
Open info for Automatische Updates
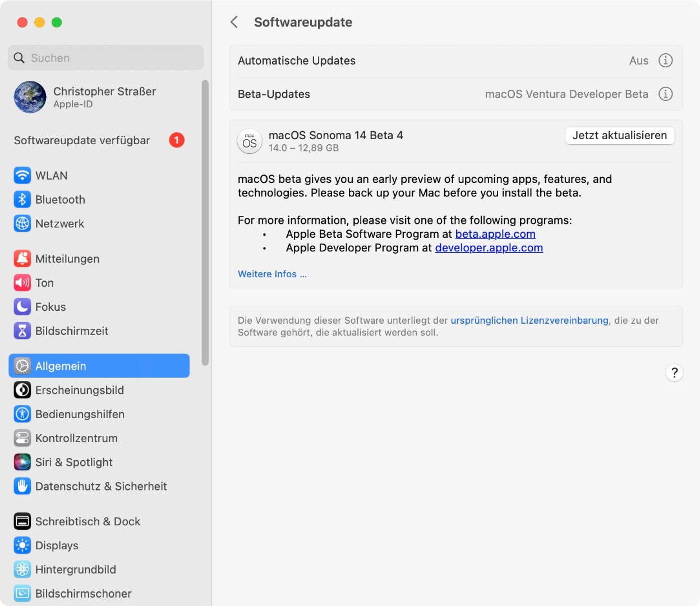(665, 61)
